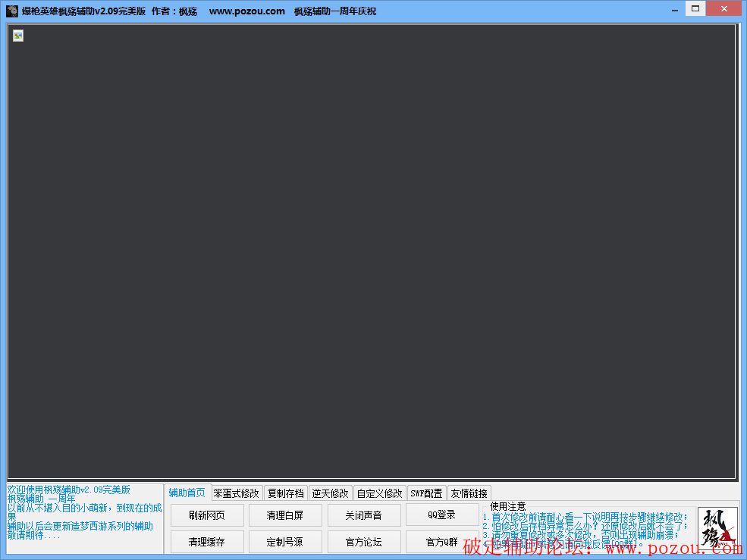This screenshot has width=747, height=560.
Task: Click the QQ登录 button
Action: [441, 515]
